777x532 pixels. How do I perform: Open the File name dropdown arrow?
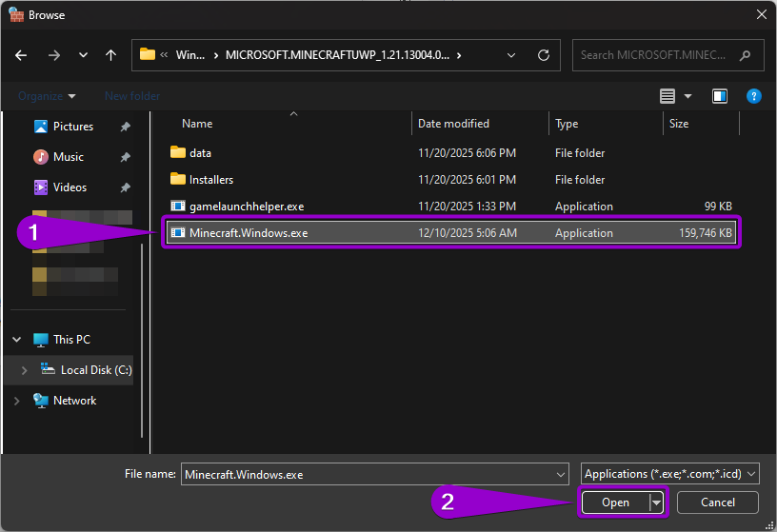(561, 475)
